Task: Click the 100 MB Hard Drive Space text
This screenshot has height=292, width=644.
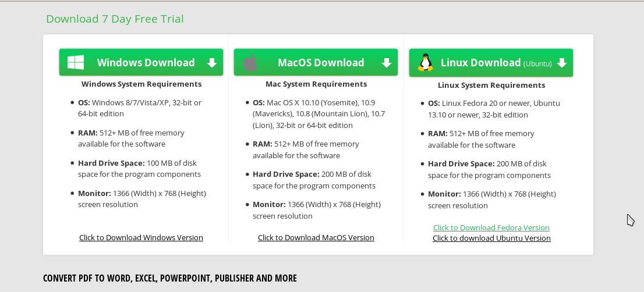Action: click(139, 169)
